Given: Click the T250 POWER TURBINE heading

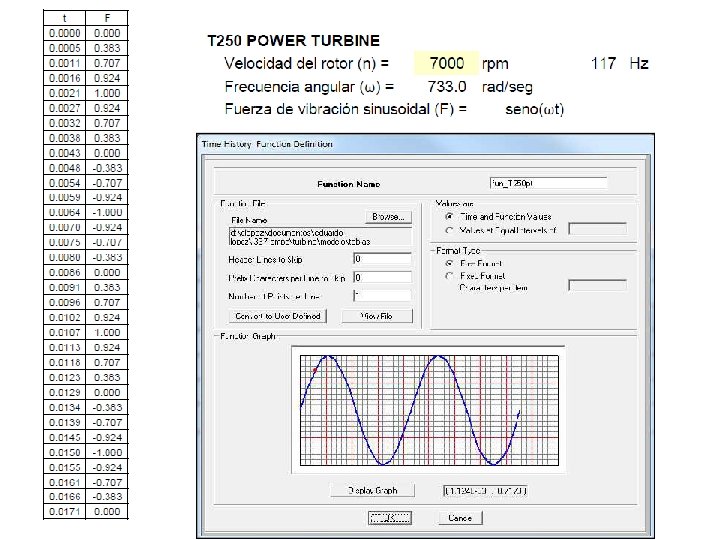Looking at the screenshot, I should [293, 40].
